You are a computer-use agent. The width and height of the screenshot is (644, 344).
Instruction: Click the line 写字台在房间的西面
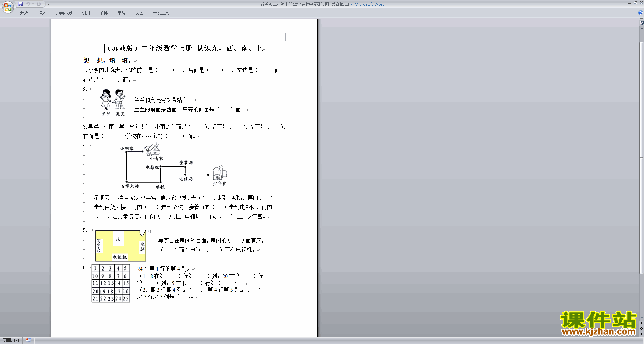[211, 240]
